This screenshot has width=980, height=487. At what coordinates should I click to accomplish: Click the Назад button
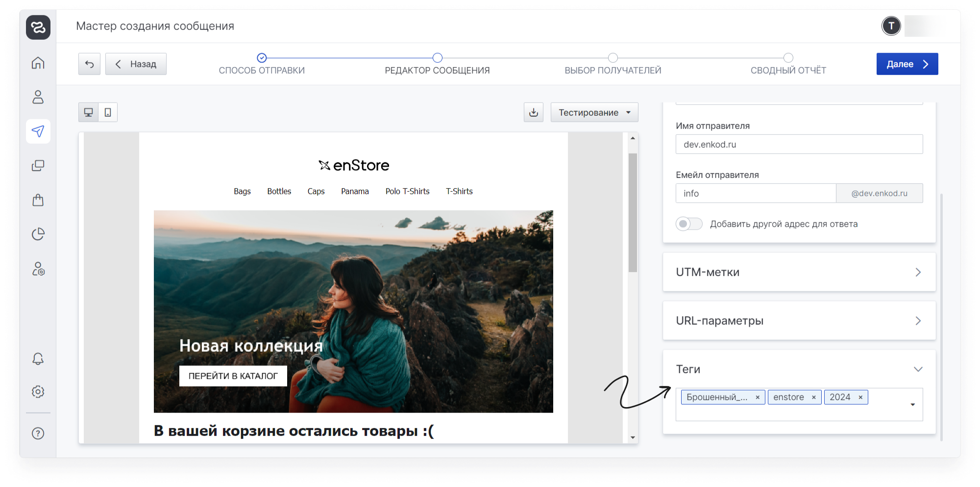[x=136, y=64]
